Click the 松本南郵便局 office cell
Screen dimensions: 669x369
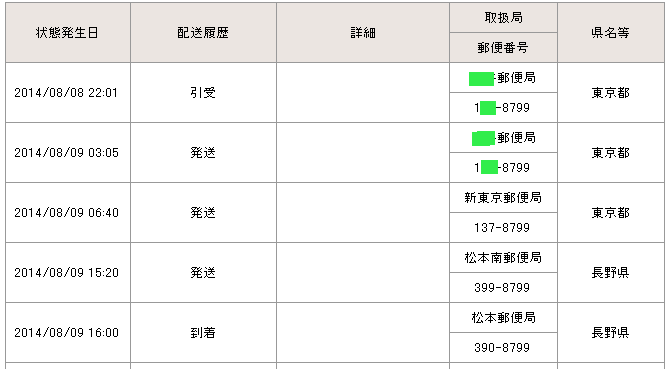click(x=503, y=258)
